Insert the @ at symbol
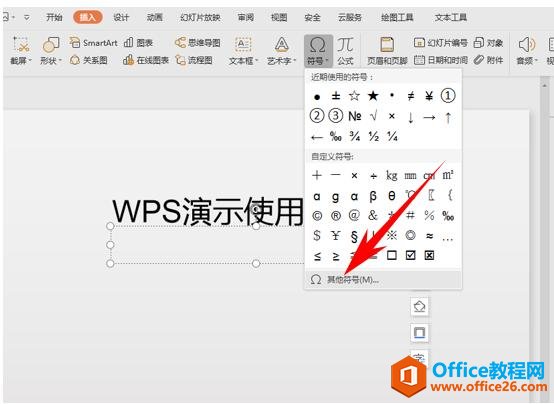 354,216
